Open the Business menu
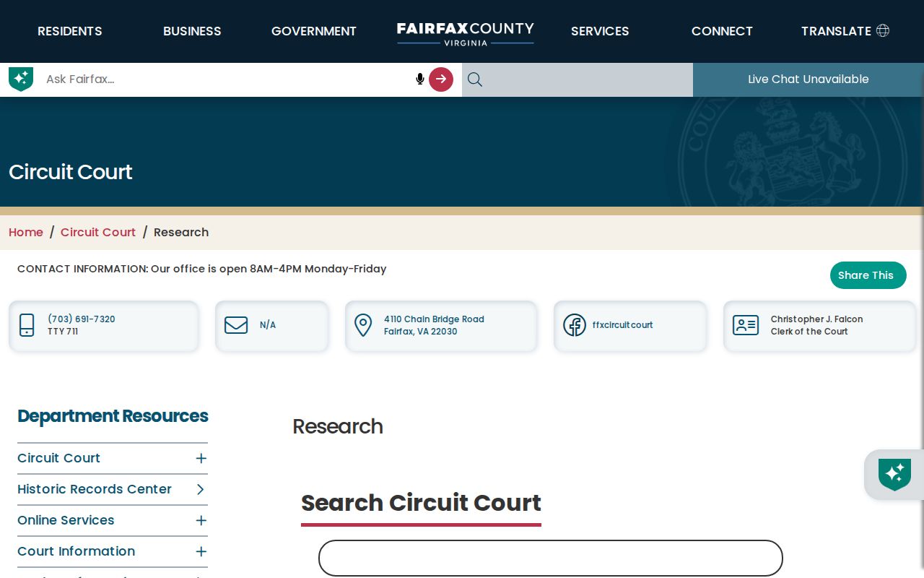 [x=192, y=31]
